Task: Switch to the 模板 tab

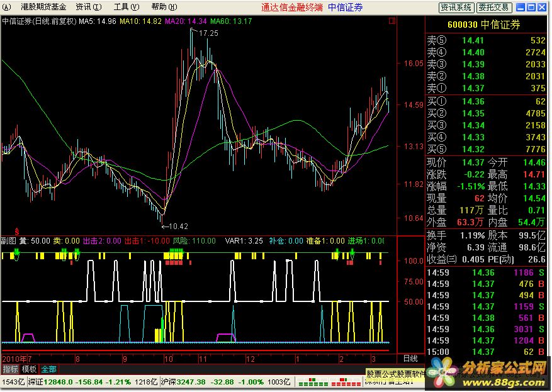Action: click(x=29, y=369)
